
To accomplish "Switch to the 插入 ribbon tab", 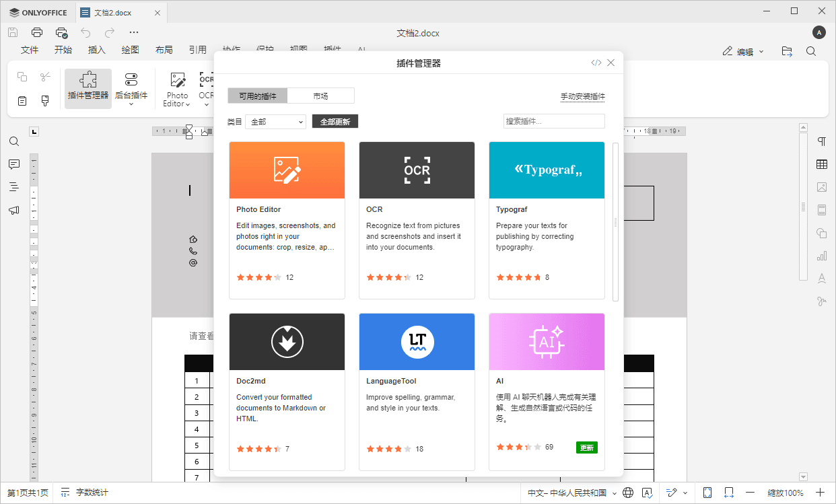I will 97,50.
